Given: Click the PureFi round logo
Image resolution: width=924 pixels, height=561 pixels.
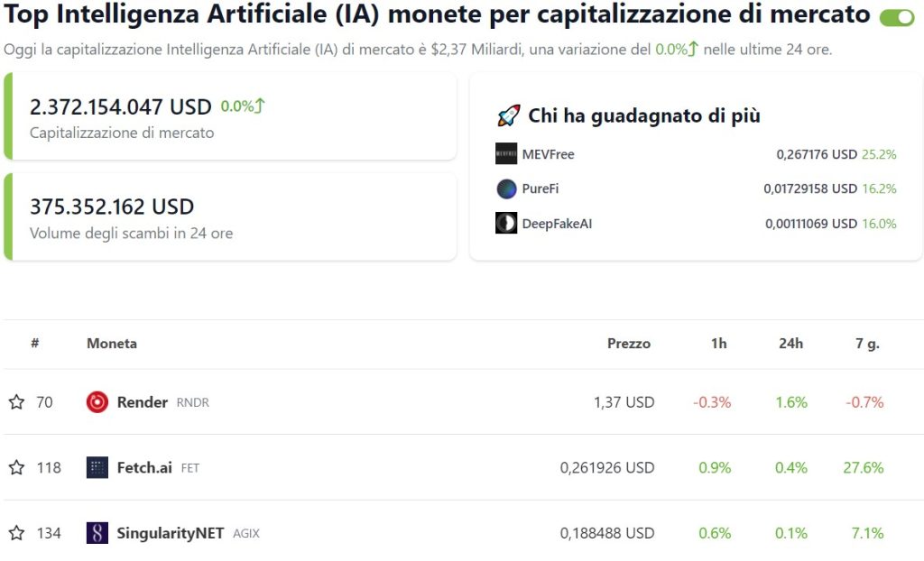Looking at the screenshot, I should coord(506,189).
